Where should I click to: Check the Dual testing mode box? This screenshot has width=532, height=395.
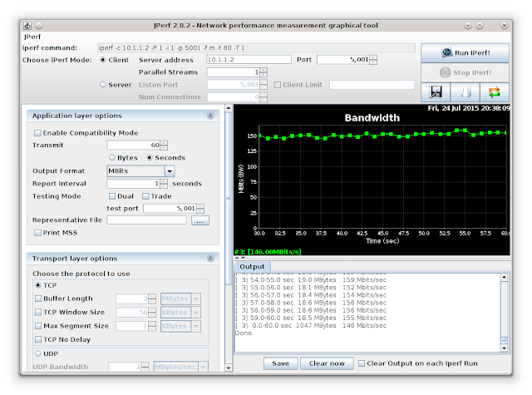tap(112, 196)
